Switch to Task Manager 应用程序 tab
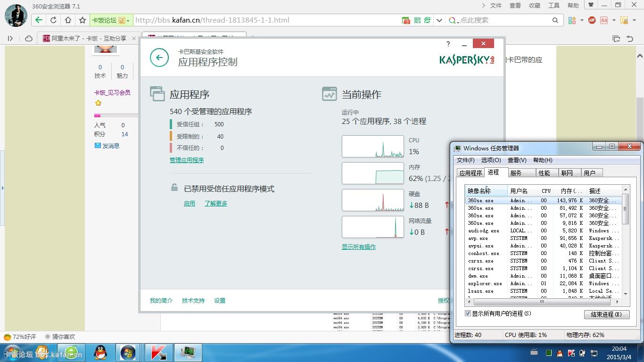This screenshot has height=362, width=644. click(x=471, y=173)
